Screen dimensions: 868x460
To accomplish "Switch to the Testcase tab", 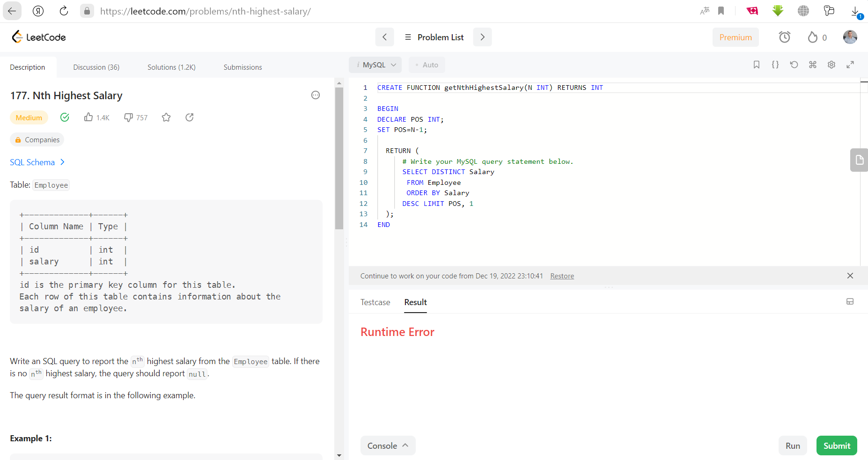I will point(375,302).
